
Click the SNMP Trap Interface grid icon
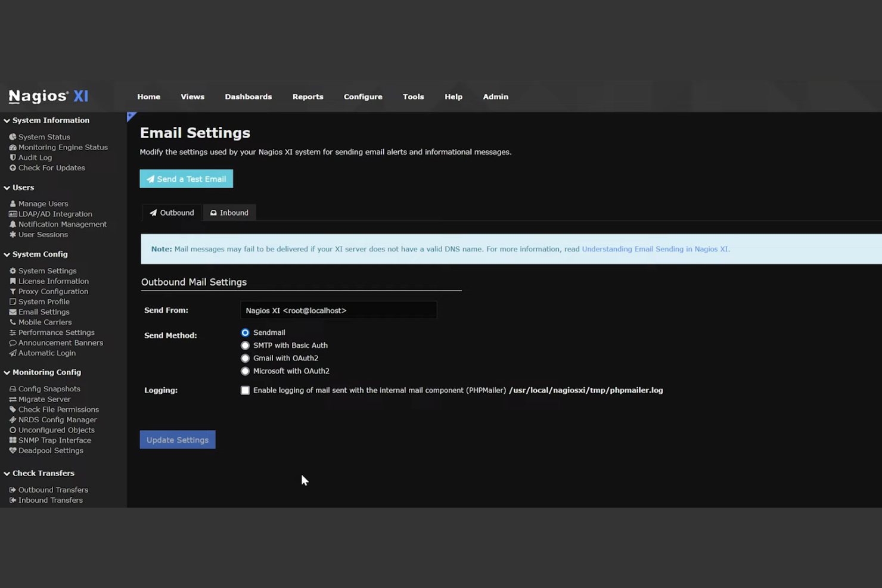coord(13,440)
